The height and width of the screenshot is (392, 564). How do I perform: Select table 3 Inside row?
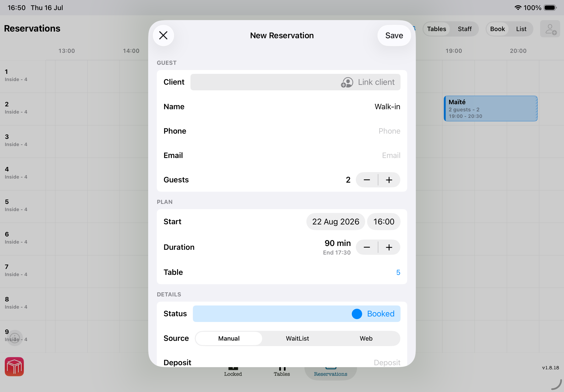tap(23, 142)
